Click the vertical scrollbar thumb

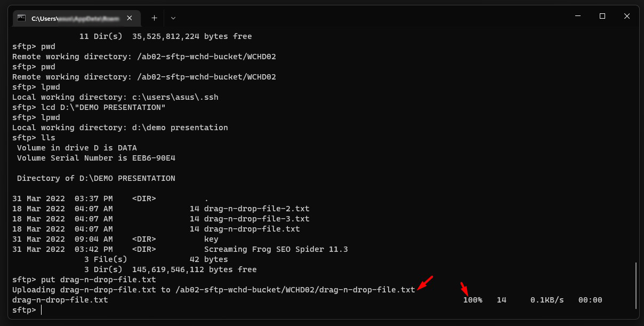[x=636, y=285]
